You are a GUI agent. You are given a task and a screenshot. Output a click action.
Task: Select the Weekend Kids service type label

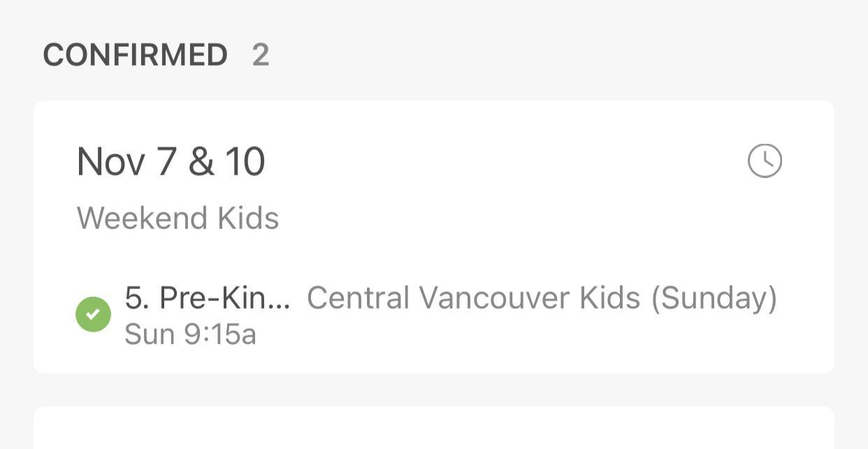tap(178, 218)
